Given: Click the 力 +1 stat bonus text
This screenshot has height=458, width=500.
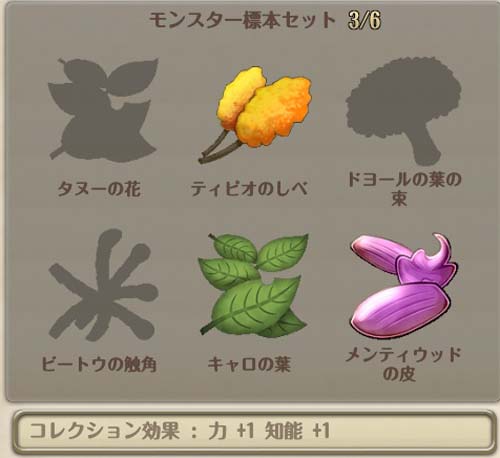Looking at the screenshot, I should 232,431.
